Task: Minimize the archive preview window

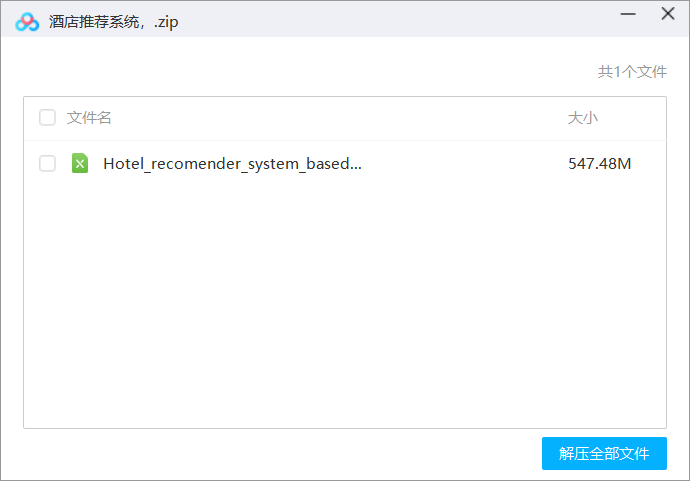Action: (x=628, y=14)
